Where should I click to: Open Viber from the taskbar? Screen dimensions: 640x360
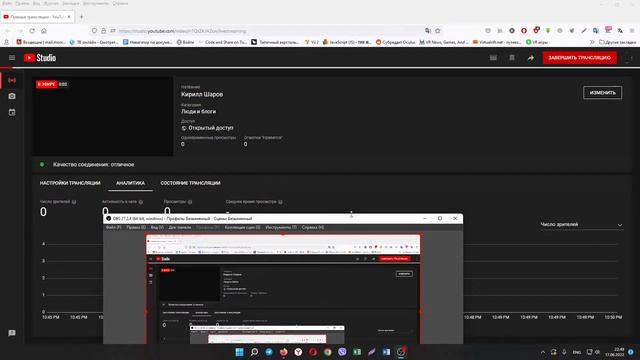[x=342, y=352]
